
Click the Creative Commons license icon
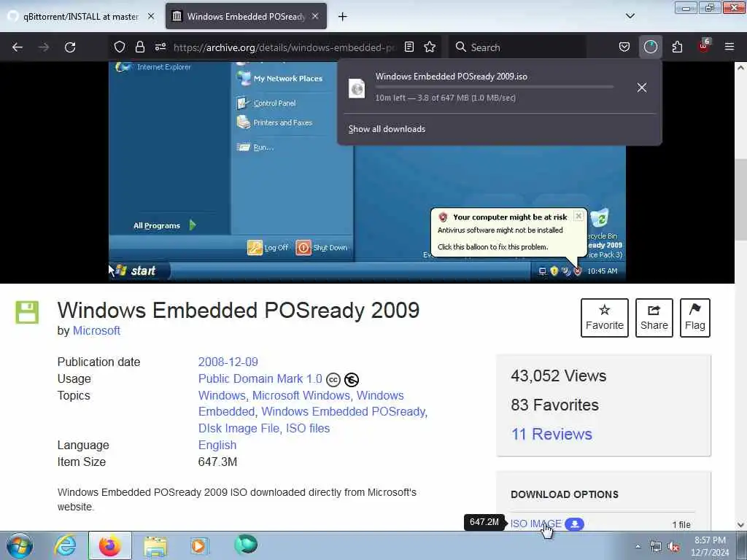333,379
